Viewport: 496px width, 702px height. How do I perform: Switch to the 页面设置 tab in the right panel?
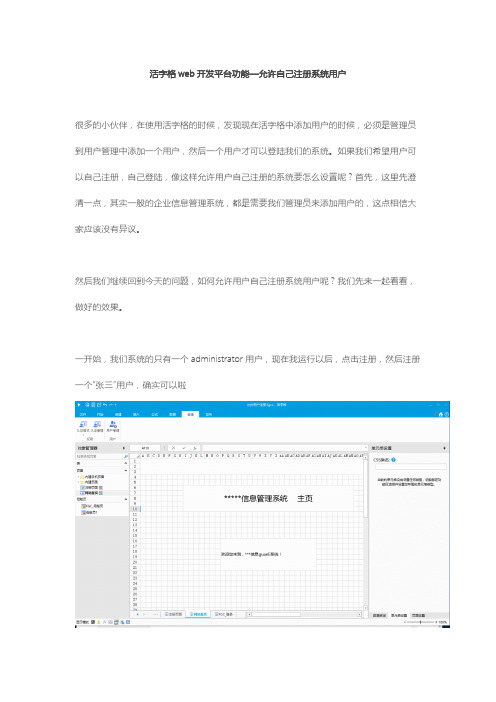coord(419,616)
